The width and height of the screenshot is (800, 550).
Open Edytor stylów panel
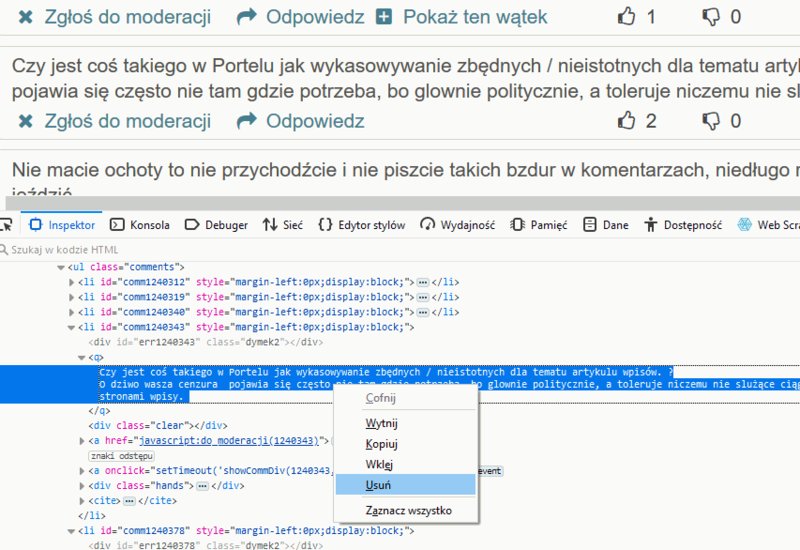[x=362, y=225]
